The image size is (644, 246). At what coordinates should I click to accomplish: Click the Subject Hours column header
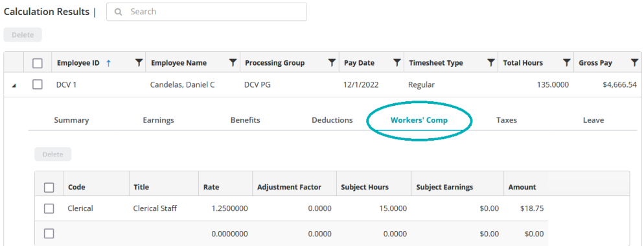click(365, 187)
